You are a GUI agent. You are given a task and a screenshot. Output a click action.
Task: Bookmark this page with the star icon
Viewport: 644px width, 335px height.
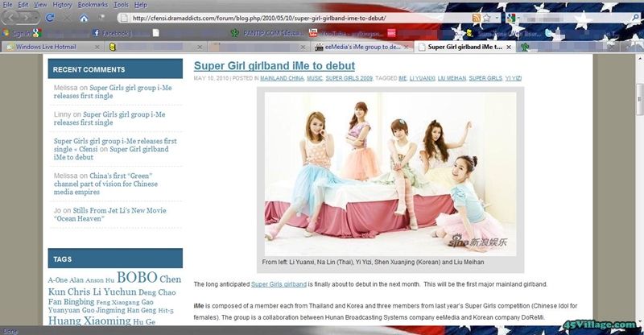[487, 18]
